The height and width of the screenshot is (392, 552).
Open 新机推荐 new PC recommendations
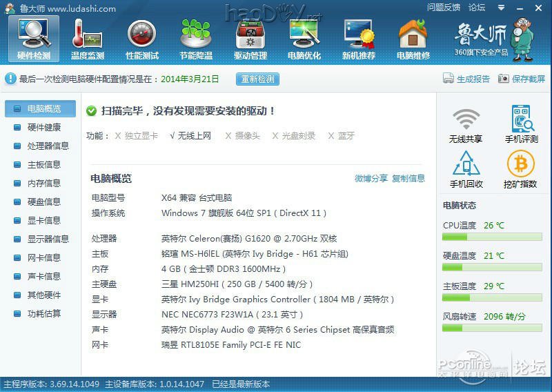[x=359, y=39]
